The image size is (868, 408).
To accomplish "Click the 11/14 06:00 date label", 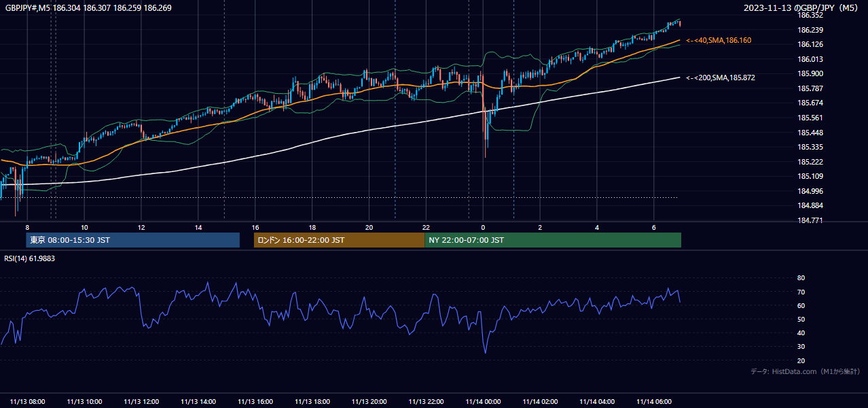I will click(655, 402).
